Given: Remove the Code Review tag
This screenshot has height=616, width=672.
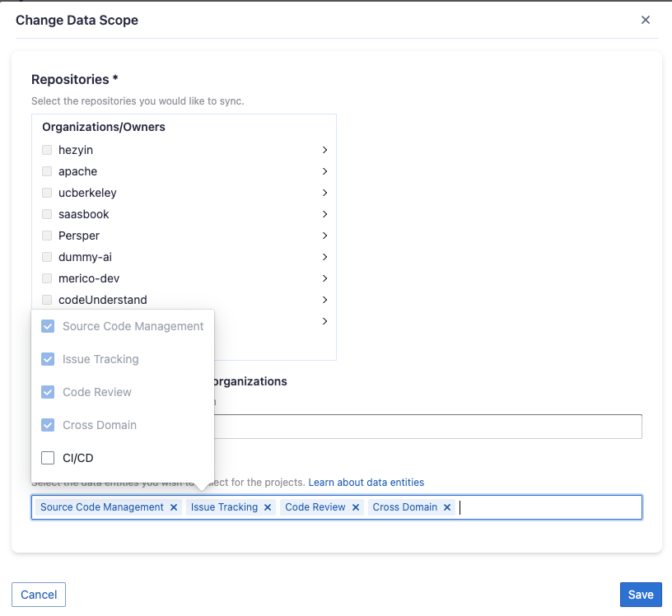Looking at the screenshot, I should coord(356,507).
